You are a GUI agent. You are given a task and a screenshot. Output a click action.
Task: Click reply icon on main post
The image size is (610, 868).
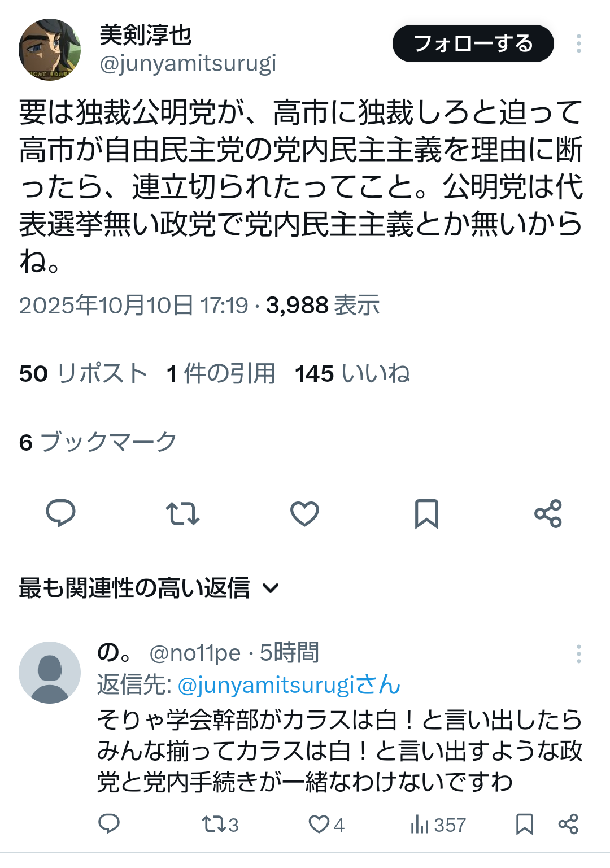[x=60, y=513]
